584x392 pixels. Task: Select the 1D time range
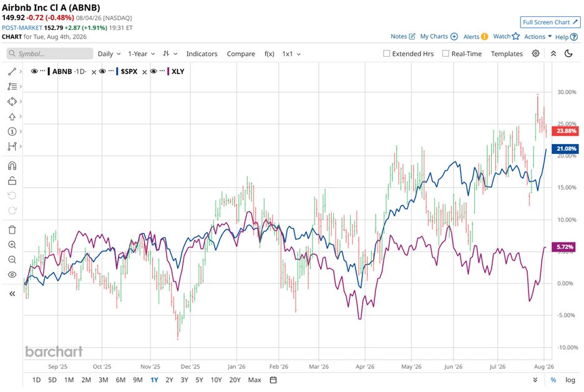click(36, 380)
